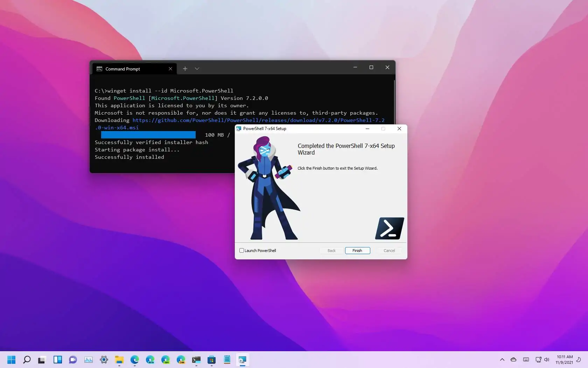Open the terminal tab dropdown menu
Screen dimensions: 588x368
coord(197,69)
